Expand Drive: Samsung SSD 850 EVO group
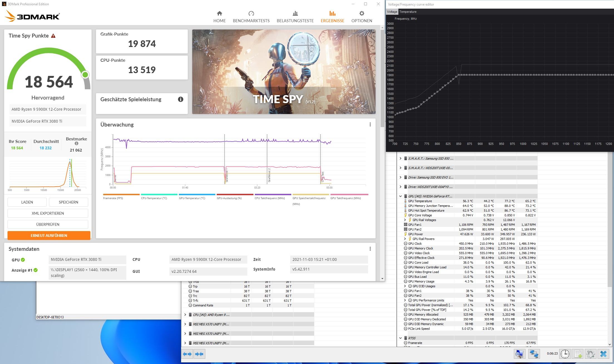The width and height of the screenshot is (614, 364). pyautogui.click(x=400, y=177)
